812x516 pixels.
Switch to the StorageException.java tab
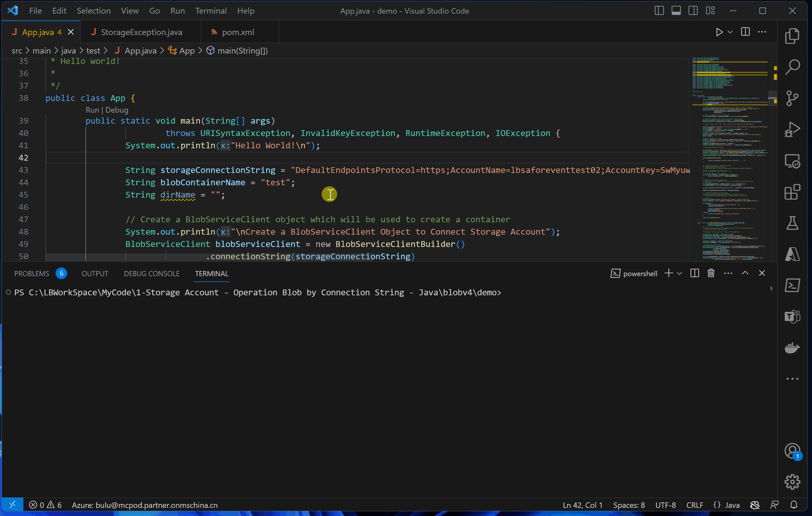pos(141,32)
